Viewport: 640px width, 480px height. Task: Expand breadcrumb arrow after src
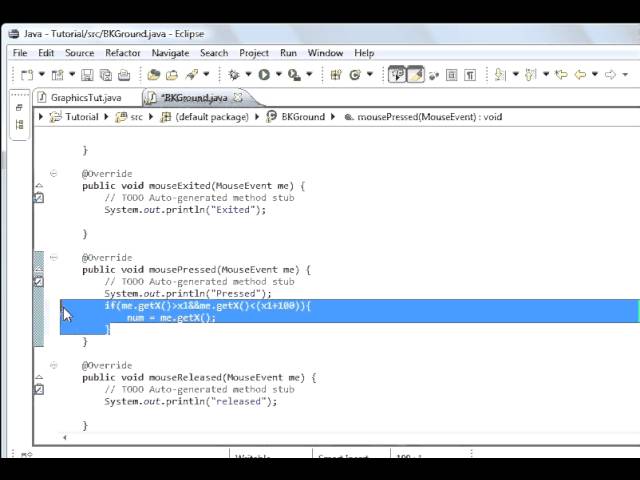(x=151, y=117)
